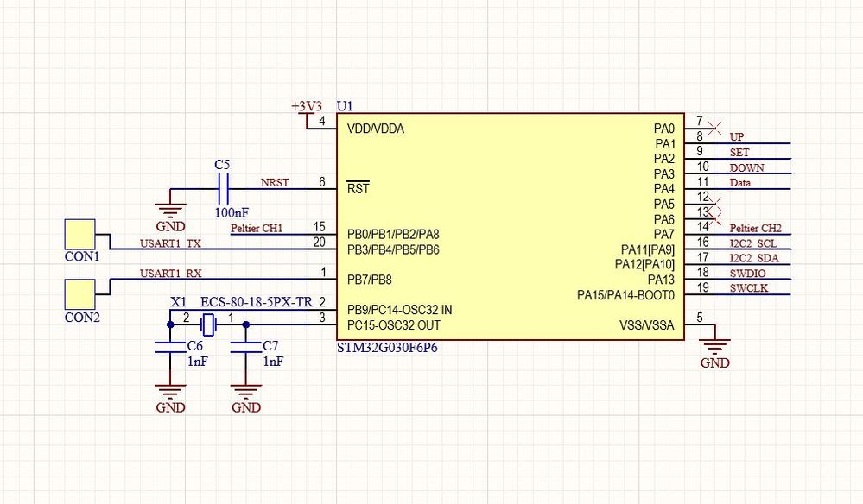Click the VDD/VDDA pin name
863x504 pixels.
[x=376, y=129]
